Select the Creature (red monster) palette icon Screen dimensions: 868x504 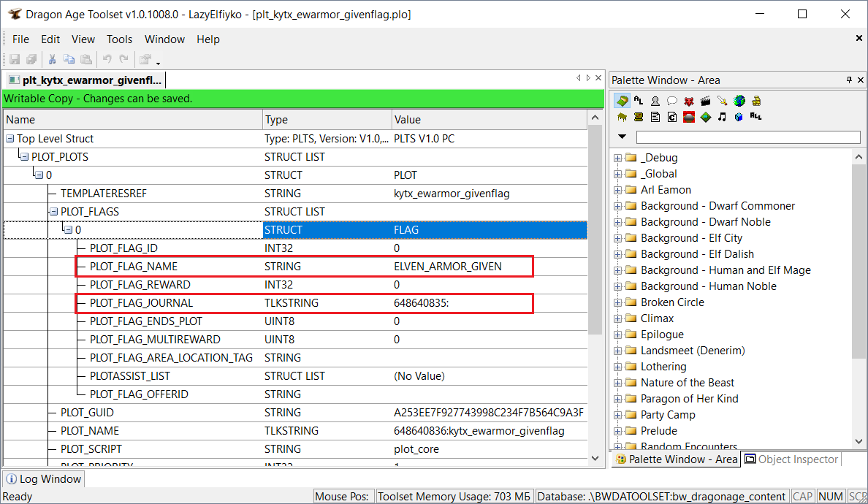pyautogui.click(x=689, y=101)
